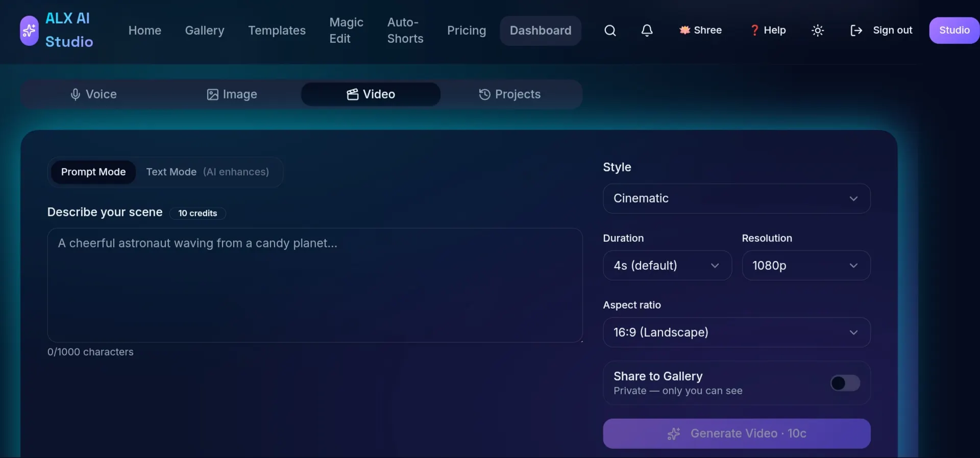Click the Style label
The image size is (980, 458).
617,167
